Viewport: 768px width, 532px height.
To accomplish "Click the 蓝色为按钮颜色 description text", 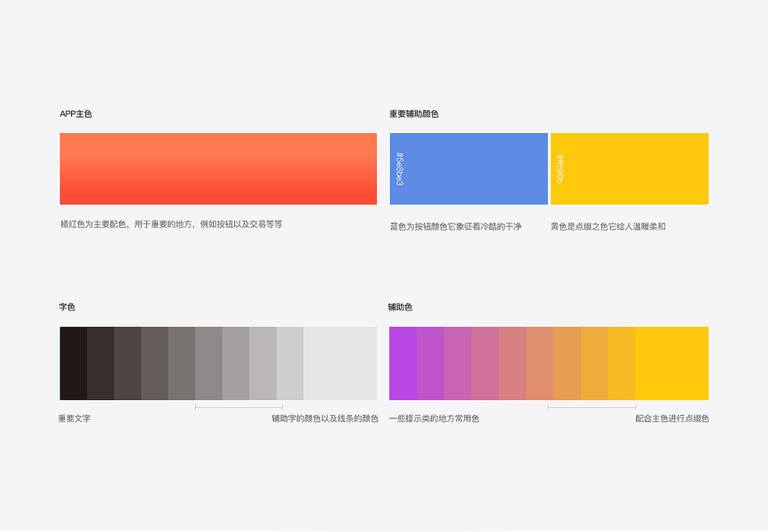I will [x=456, y=227].
